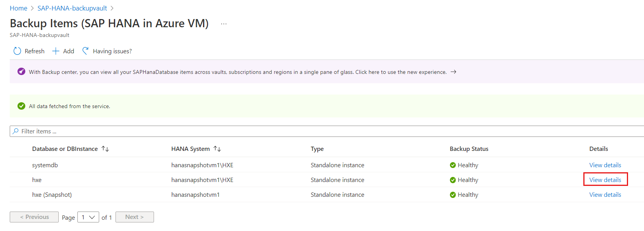This screenshot has width=644, height=231.
Task: View details for hxe database
Action: (x=605, y=180)
